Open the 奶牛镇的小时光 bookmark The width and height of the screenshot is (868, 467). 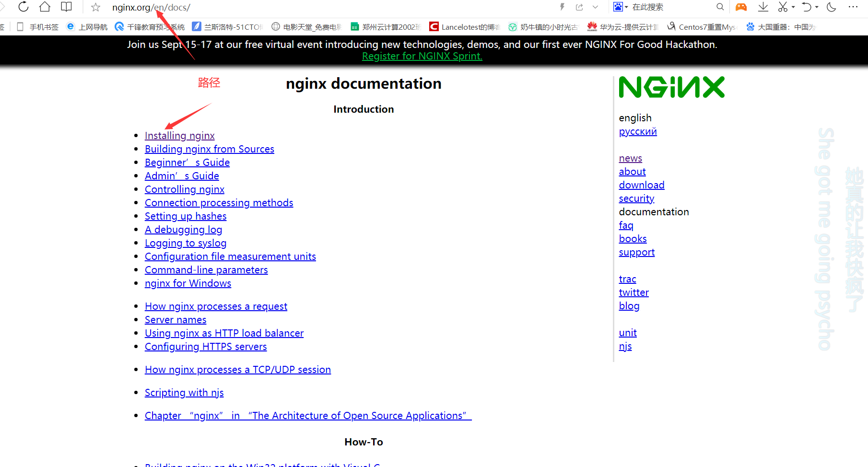(543, 27)
